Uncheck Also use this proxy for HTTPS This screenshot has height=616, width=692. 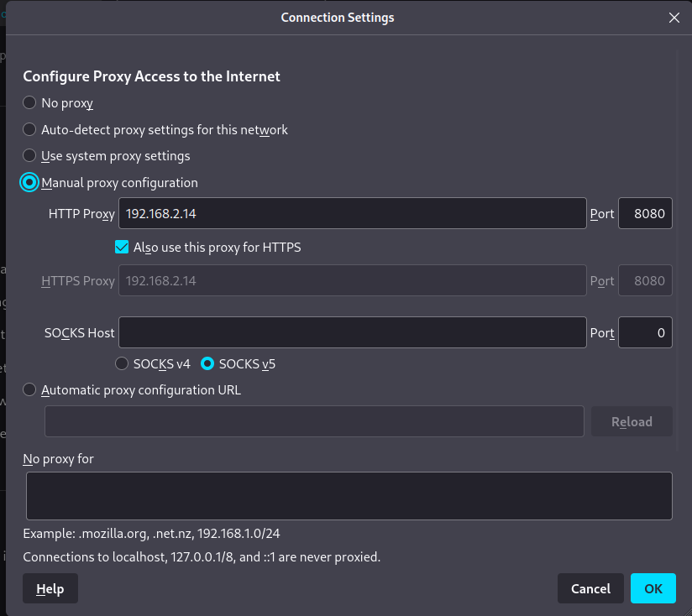pos(122,248)
